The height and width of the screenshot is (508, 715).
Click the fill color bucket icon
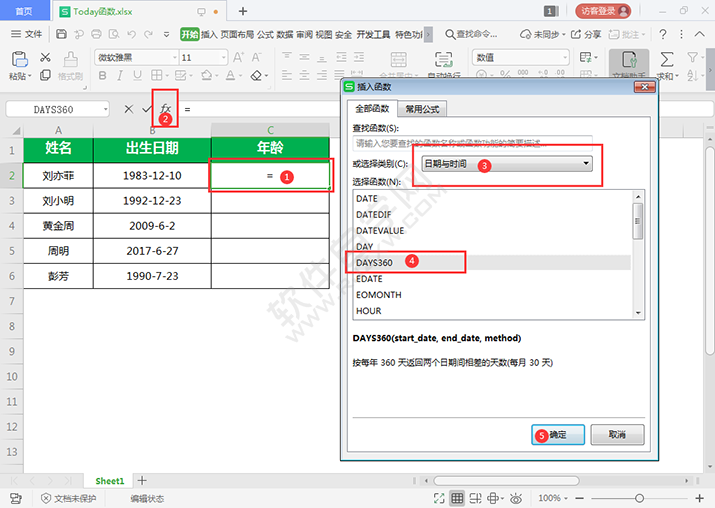[207, 76]
